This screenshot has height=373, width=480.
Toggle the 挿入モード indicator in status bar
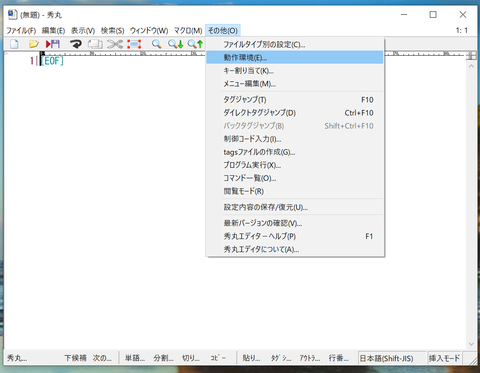click(x=444, y=358)
